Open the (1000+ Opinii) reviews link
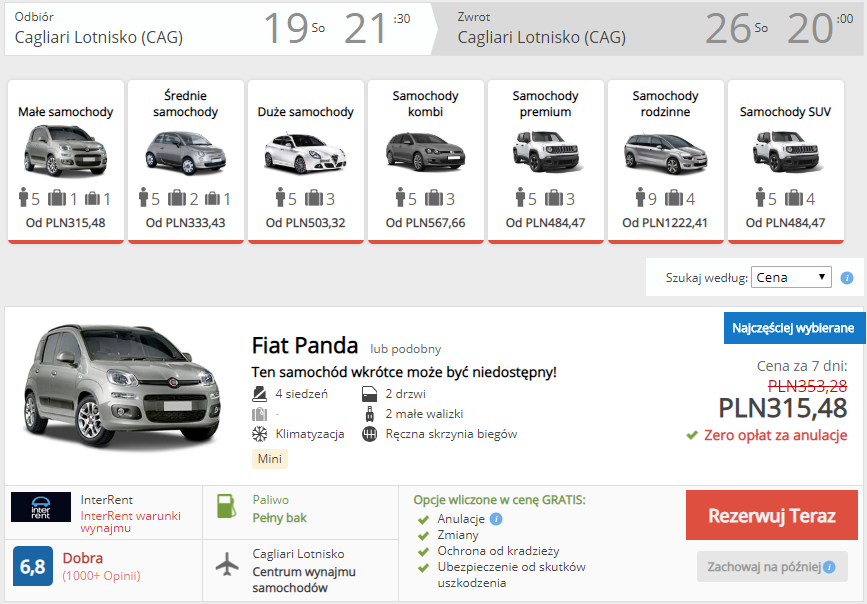Image resolution: width=867 pixels, height=604 pixels. (x=102, y=576)
